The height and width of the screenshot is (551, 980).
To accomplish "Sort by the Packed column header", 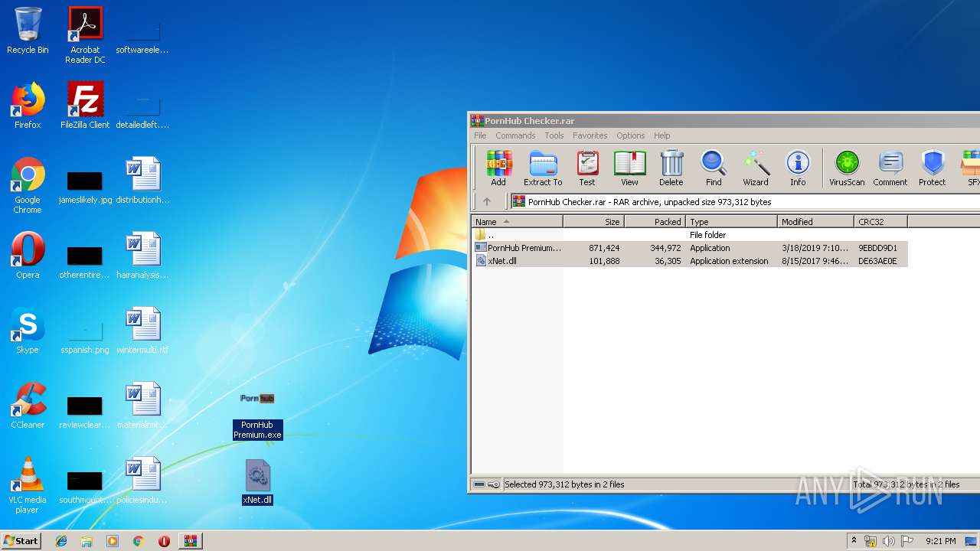I will coord(655,222).
